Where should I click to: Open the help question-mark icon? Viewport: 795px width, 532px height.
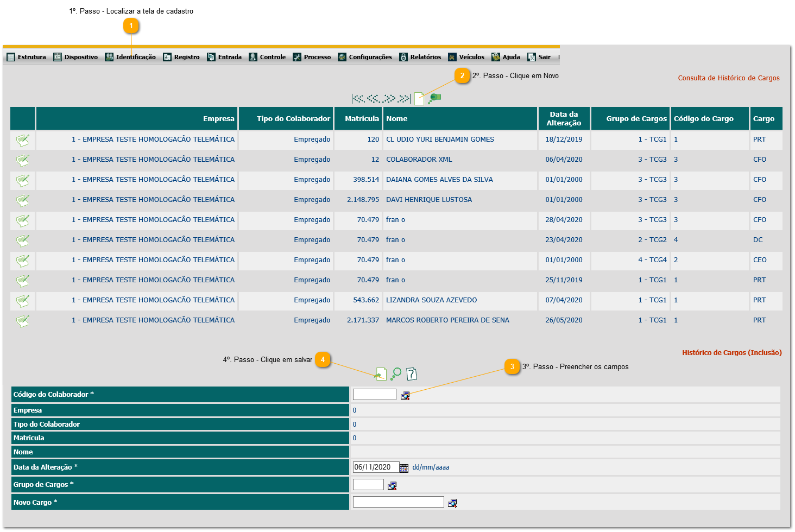click(412, 374)
